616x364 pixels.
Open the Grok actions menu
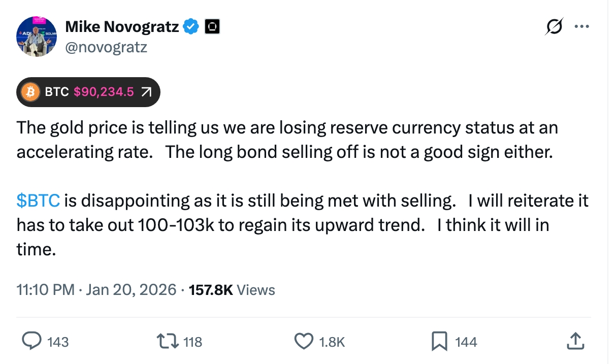click(x=554, y=26)
